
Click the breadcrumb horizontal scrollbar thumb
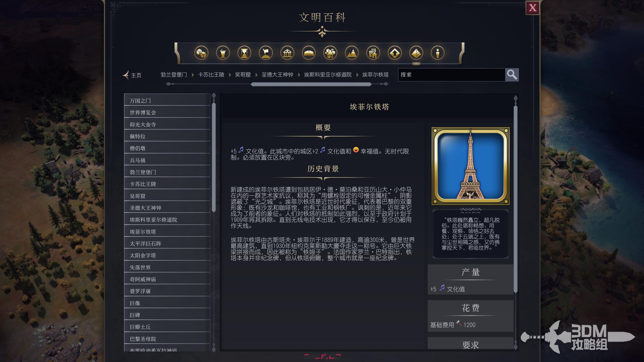pos(311,84)
